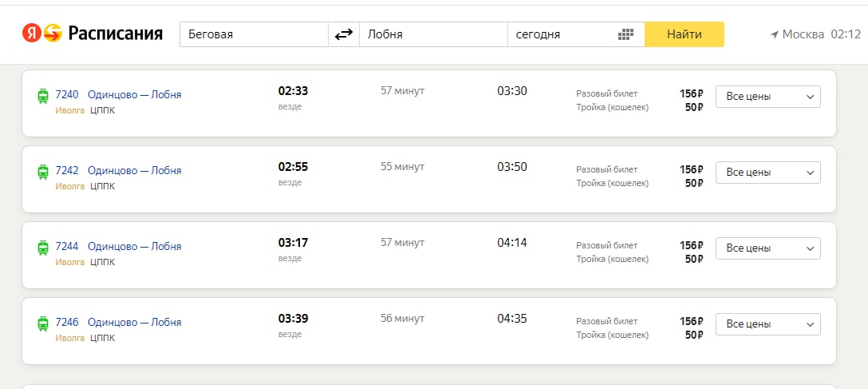
Task: Expand Все цены dropdown for 02:55 train
Action: (x=767, y=173)
